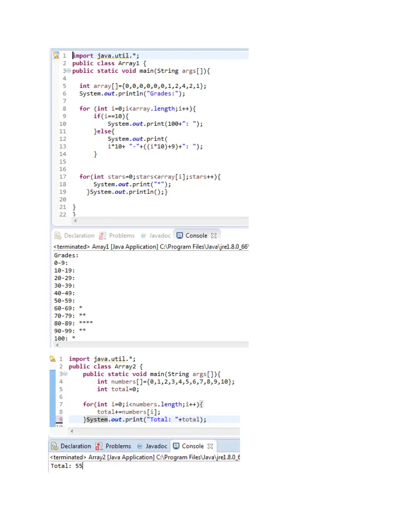411x532 pixels.
Task: Select lower Javadoc tab
Action: pyautogui.click(x=152, y=446)
